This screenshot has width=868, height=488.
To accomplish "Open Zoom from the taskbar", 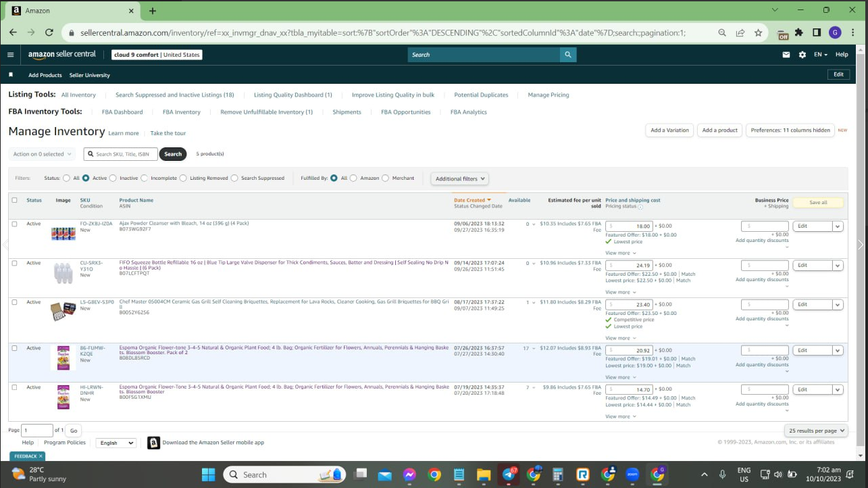I will (632, 474).
